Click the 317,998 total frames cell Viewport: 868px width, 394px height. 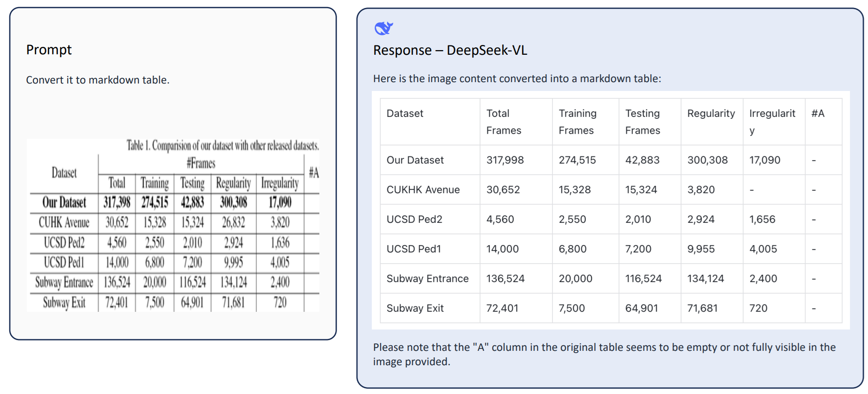[x=505, y=160]
